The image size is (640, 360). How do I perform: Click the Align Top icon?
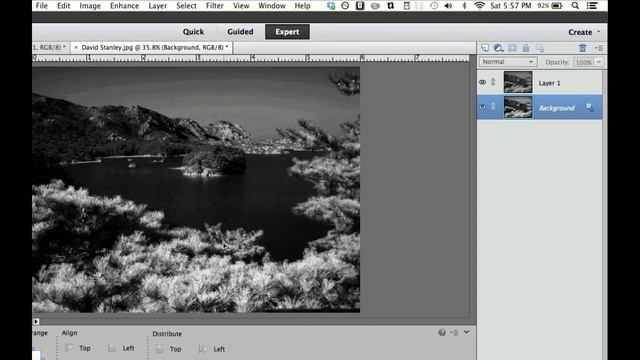click(x=69, y=348)
